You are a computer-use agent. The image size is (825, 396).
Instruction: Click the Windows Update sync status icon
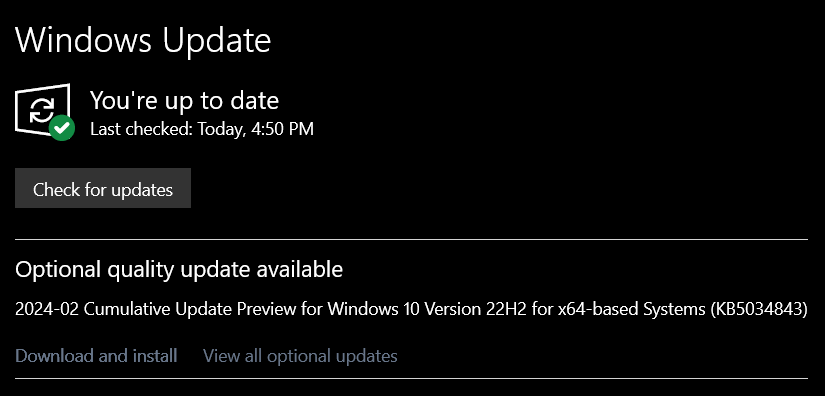[45, 112]
